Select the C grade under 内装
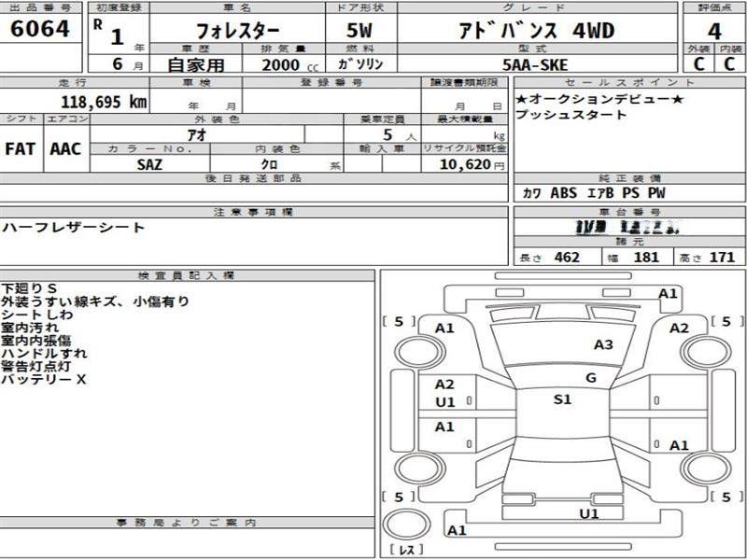 729,64
